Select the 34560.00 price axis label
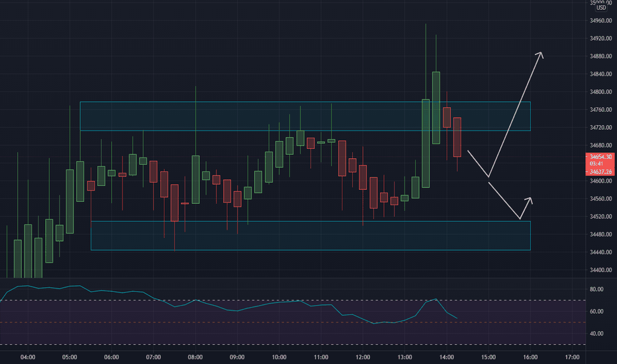This screenshot has width=617, height=364. point(600,199)
